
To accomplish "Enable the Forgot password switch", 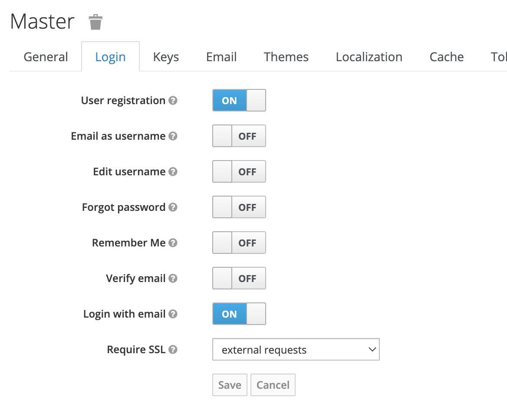I will (239, 207).
